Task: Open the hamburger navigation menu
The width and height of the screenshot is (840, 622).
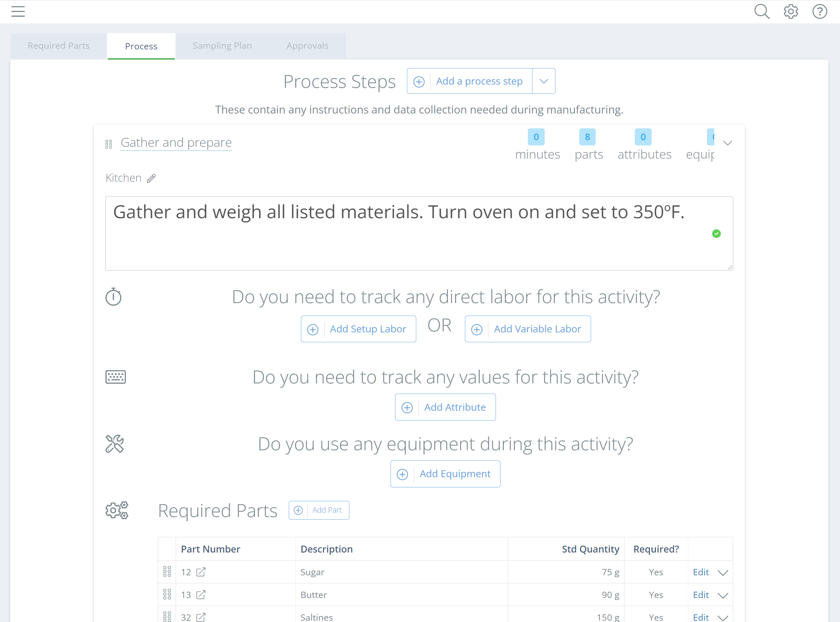Action: 18,12
